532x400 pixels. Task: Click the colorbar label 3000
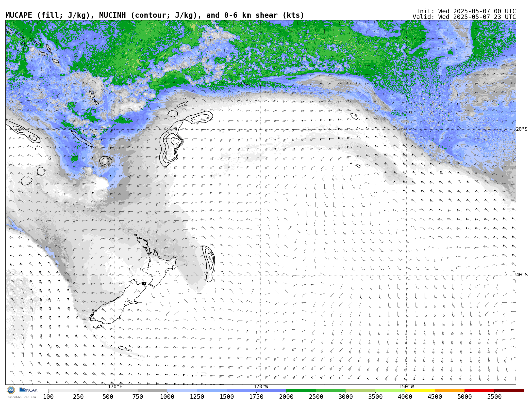click(x=346, y=397)
